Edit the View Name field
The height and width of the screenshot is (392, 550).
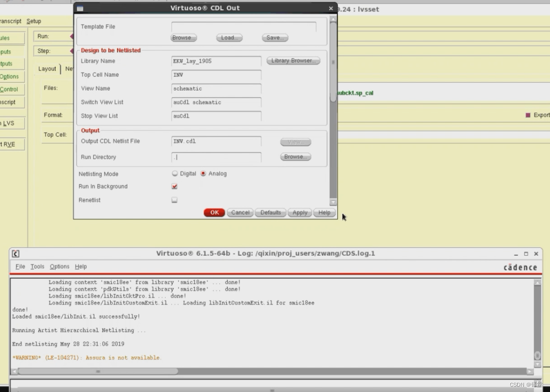tap(217, 88)
